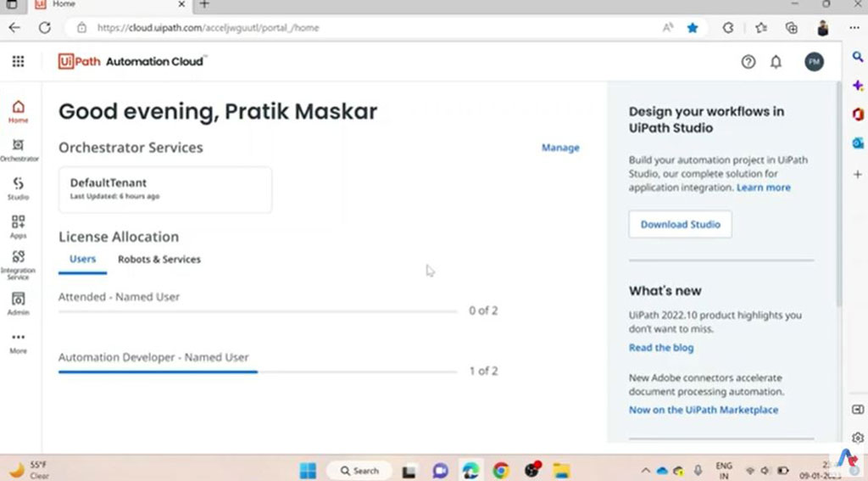
Task: Click the Automation Developer usage bar
Action: point(258,372)
